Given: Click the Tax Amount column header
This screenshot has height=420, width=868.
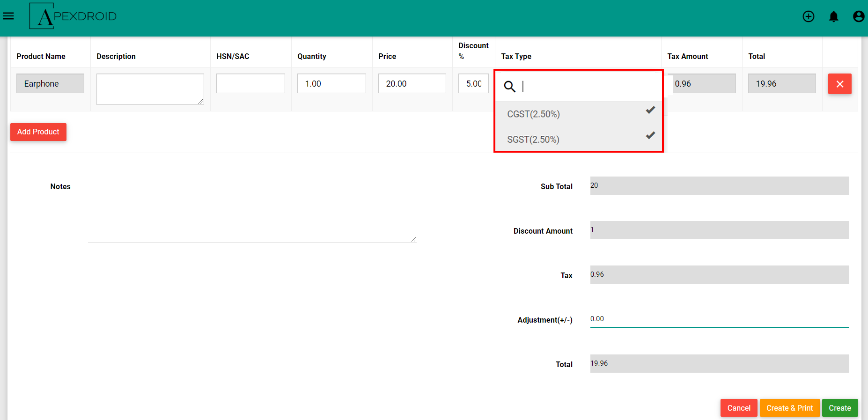Looking at the screenshot, I should pos(688,56).
